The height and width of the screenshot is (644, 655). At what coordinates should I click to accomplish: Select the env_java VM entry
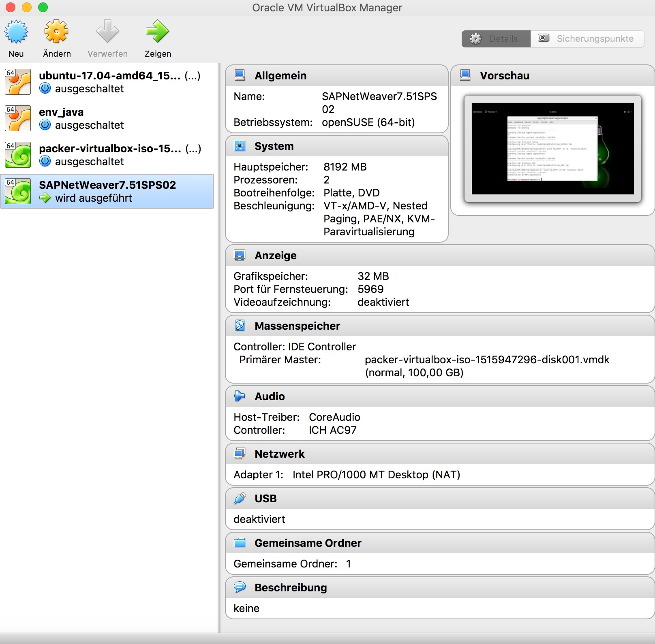pos(107,118)
